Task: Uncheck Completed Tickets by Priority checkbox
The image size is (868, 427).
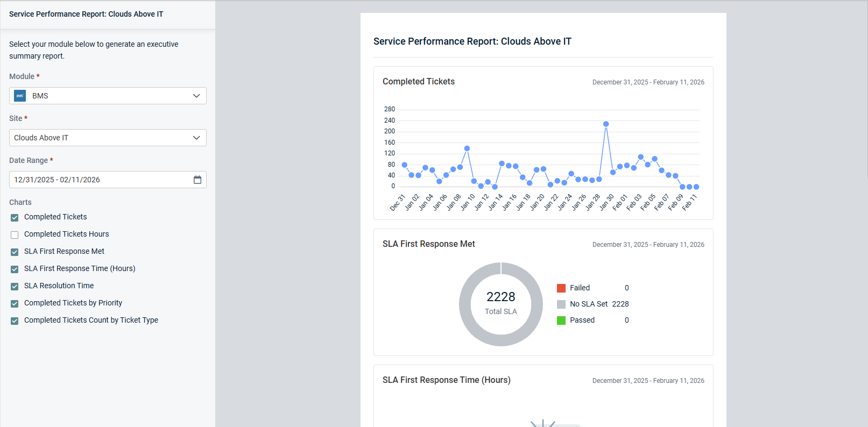Action: [x=15, y=303]
